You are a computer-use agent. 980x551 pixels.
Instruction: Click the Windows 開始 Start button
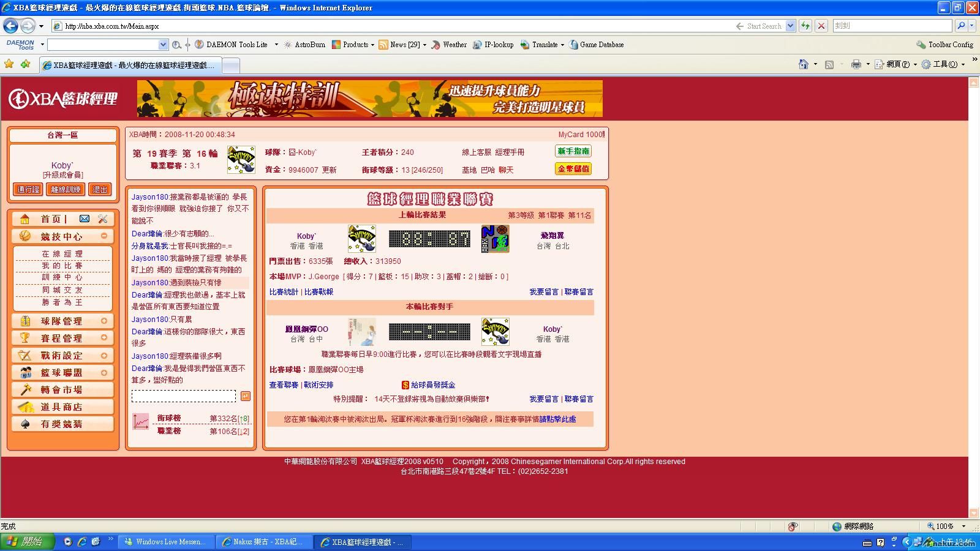pyautogui.click(x=28, y=542)
